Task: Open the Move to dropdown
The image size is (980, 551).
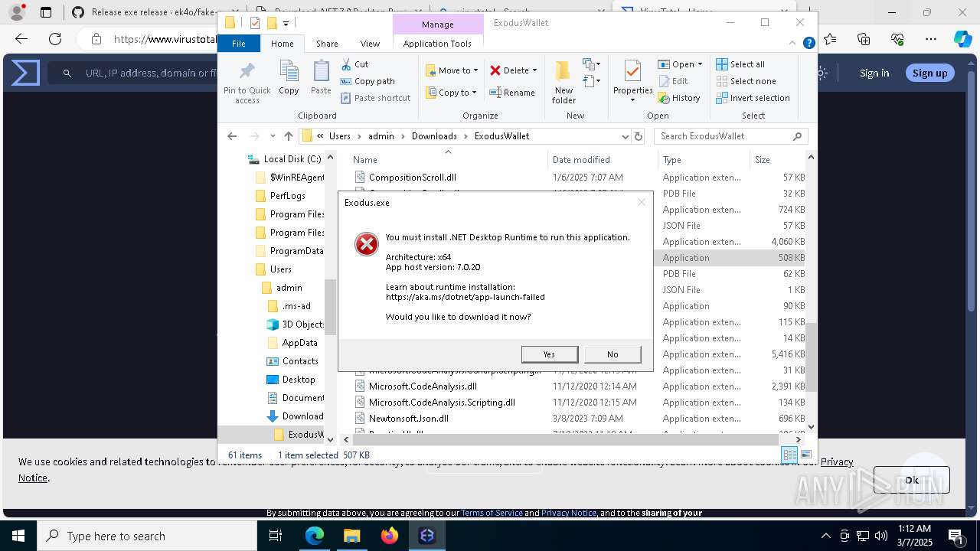Action: coord(452,70)
